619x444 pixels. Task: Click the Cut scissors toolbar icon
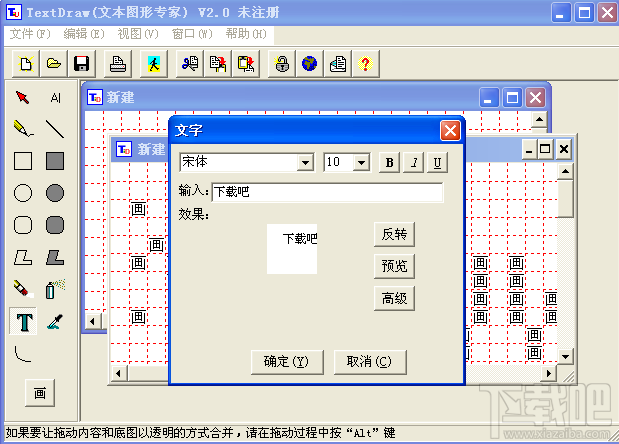190,64
